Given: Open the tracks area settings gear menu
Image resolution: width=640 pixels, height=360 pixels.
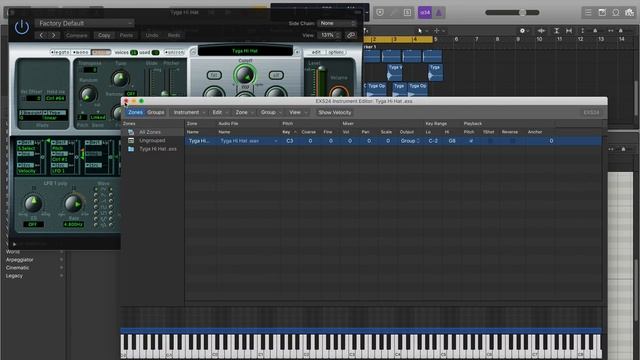Looking at the screenshot, I should (x=524, y=31).
